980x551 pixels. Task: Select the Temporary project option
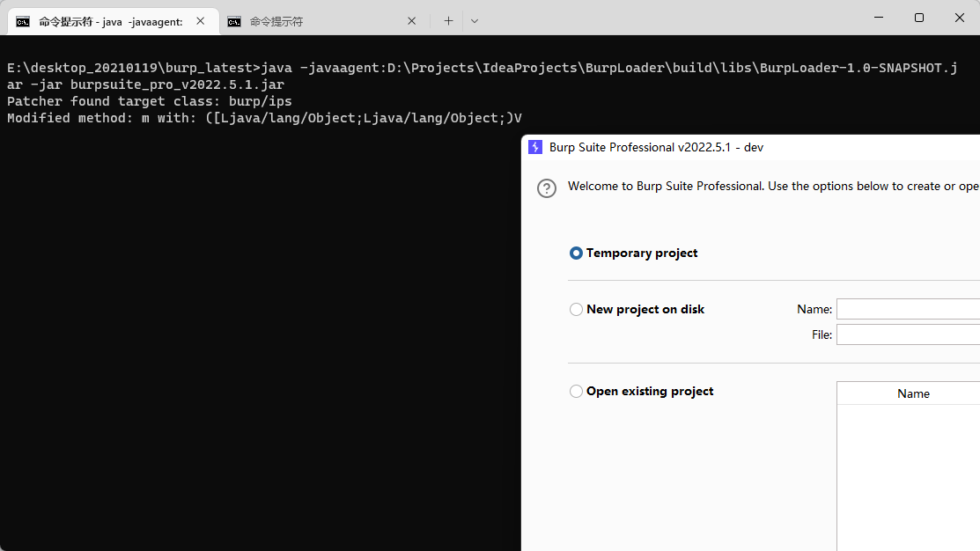pyautogui.click(x=577, y=253)
